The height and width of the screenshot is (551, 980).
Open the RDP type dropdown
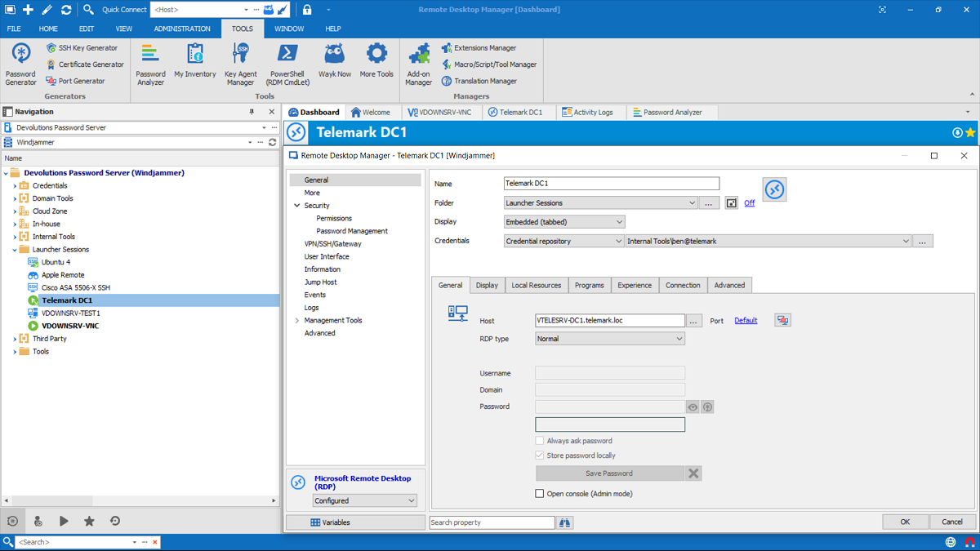[610, 339]
